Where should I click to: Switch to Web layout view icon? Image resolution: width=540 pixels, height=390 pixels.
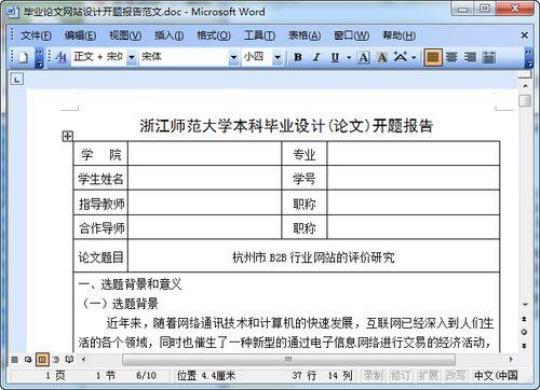(x=28, y=360)
